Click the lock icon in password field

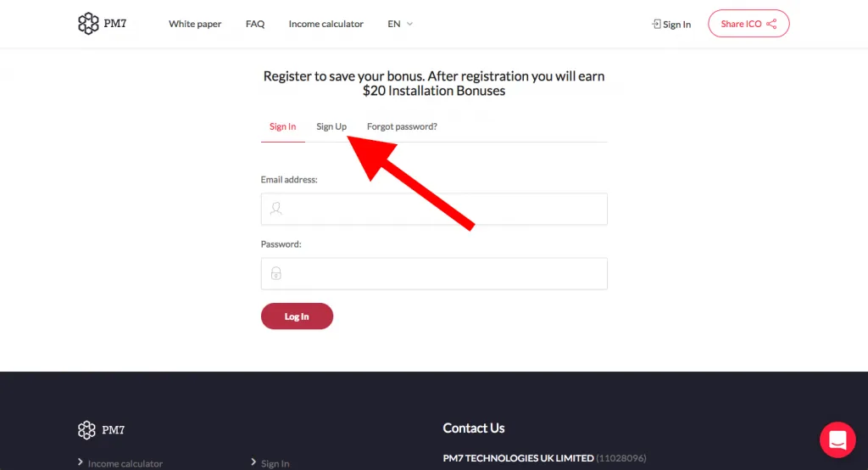(x=275, y=273)
